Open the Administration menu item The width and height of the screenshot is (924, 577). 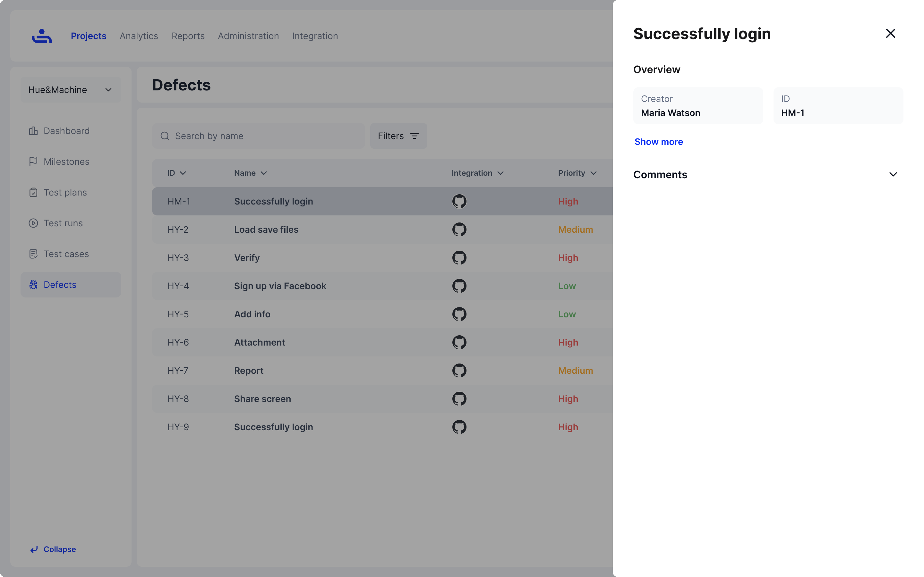click(x=248, y=36)
